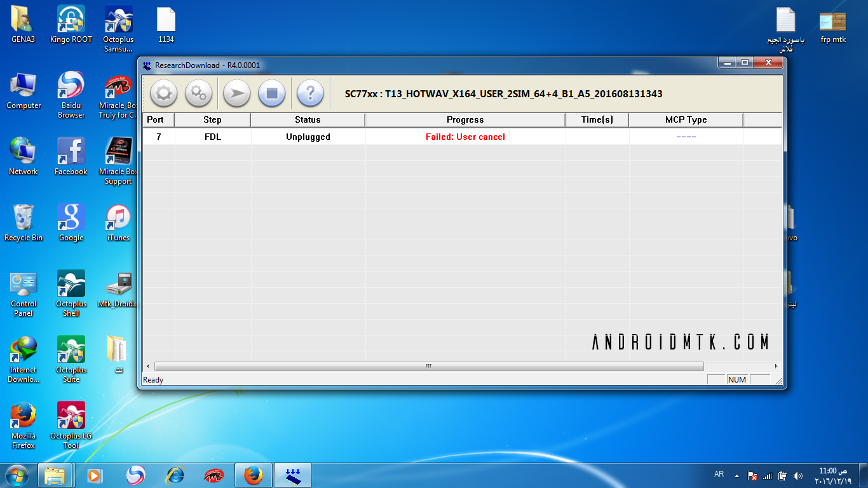
Task: Click the Unplugged status cell
Action: click(308, 137)
